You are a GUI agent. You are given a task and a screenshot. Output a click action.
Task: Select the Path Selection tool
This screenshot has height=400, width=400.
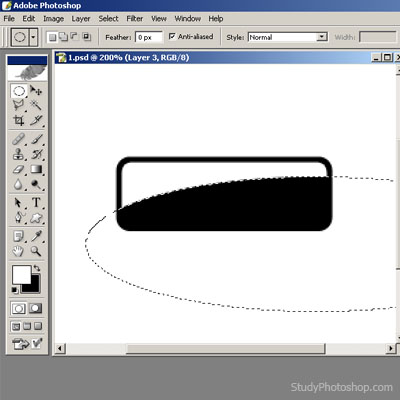click(x=19, y=203)
